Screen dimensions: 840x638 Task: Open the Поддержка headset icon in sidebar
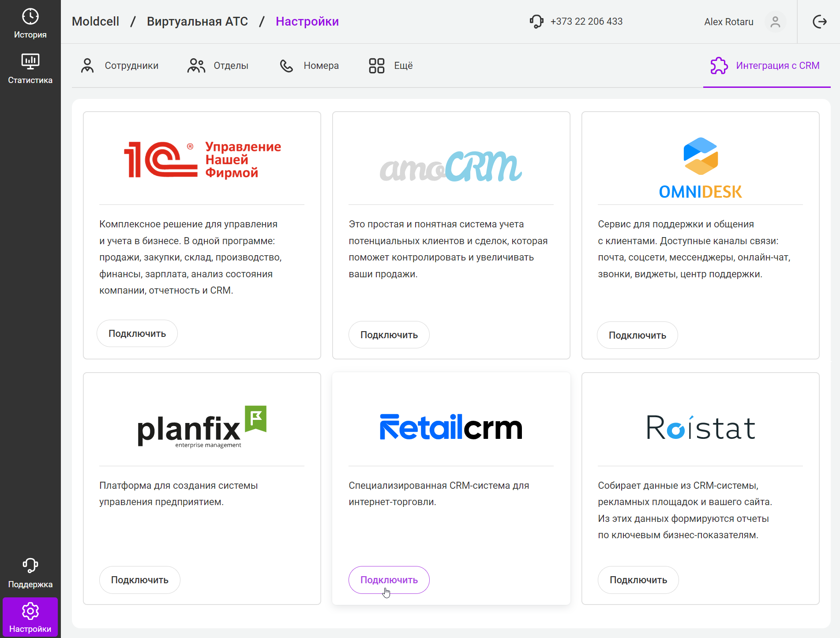[x=30, y=566]
